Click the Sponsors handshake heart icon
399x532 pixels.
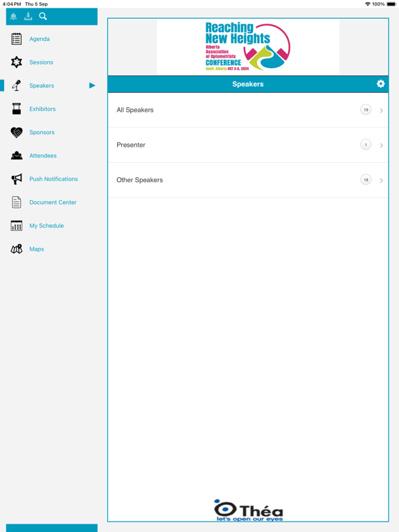coord(17,132)
